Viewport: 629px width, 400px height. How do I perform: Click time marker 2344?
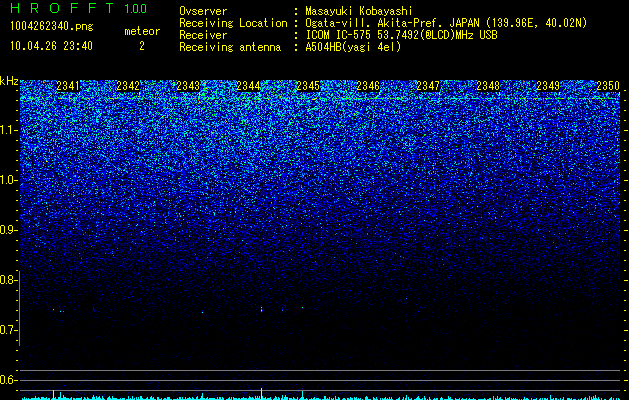248,85
